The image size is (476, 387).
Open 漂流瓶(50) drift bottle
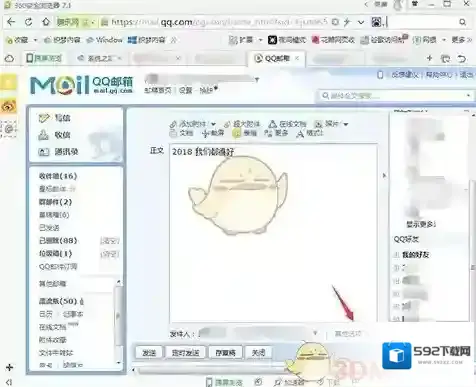pos(58,301)
